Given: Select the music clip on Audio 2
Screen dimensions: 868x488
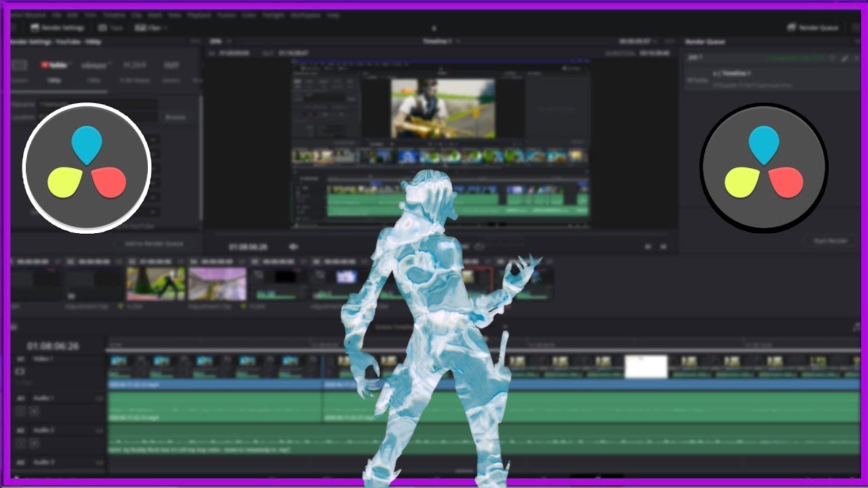Looking at the screenshot, I should click(484, 440).
